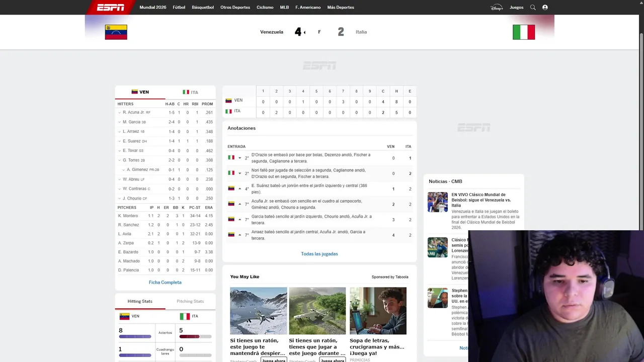Open J. Chourio player link
644x362 pixels.
coord(132,199)
